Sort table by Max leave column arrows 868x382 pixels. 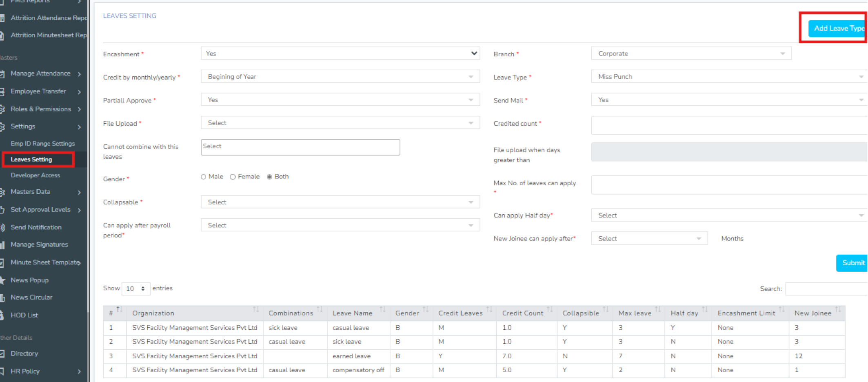tap(658, 310)
